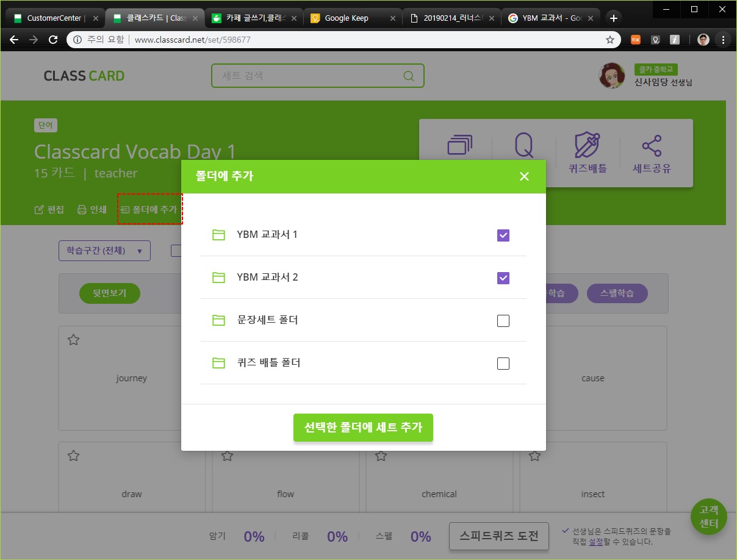Click the italic i extension icon
This screenshot has height=560, width=737.
click(675, 40)
